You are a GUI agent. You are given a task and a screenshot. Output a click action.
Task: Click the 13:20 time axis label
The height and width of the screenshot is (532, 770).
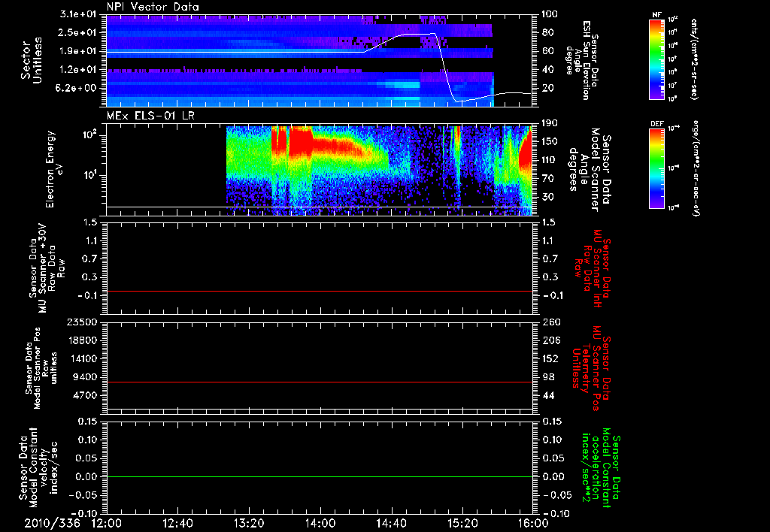tap(249, 523)
